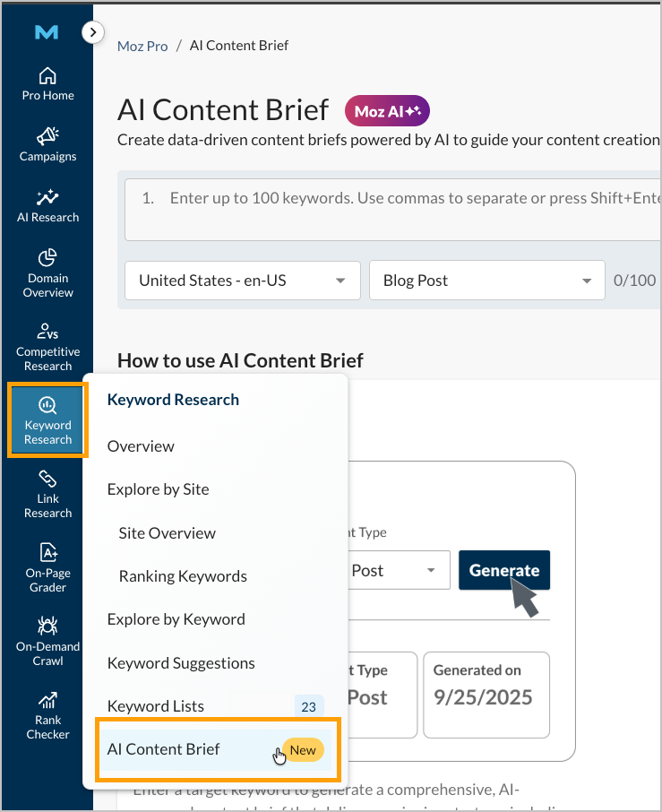Click the Moz AI badge
662x812 pixels.
click(387, 111)
